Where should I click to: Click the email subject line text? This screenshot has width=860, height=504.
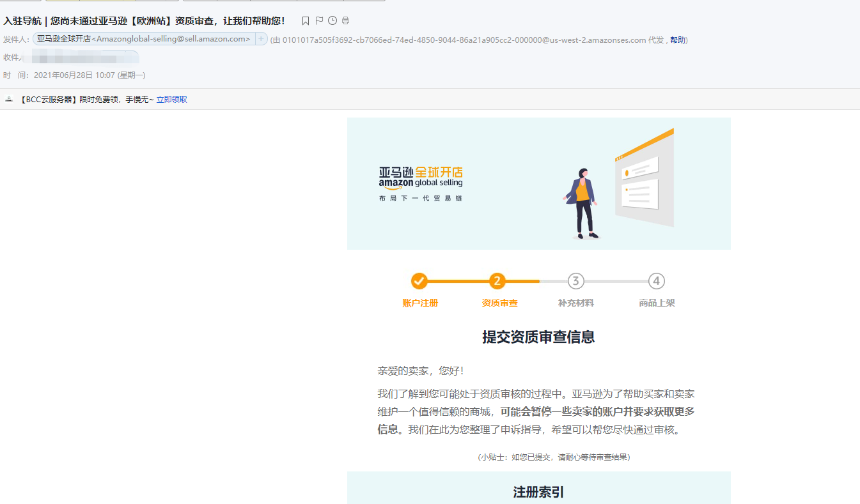tap(145, 21)
